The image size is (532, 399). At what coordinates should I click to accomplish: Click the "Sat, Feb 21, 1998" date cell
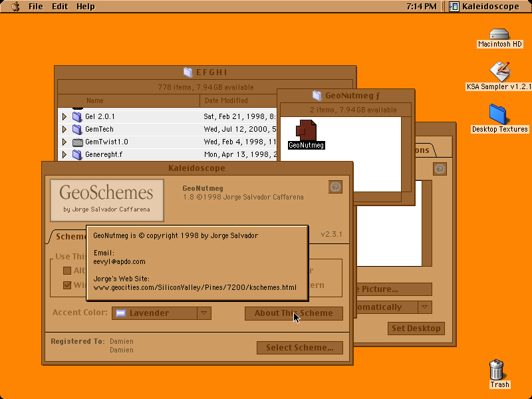(240, 117)
